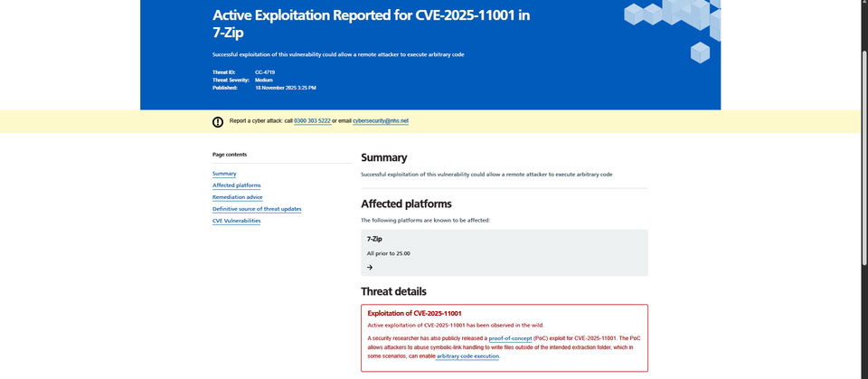868x379 pixels.
Task: Select Definitive source of threat updates link
Action: point(257,209)
